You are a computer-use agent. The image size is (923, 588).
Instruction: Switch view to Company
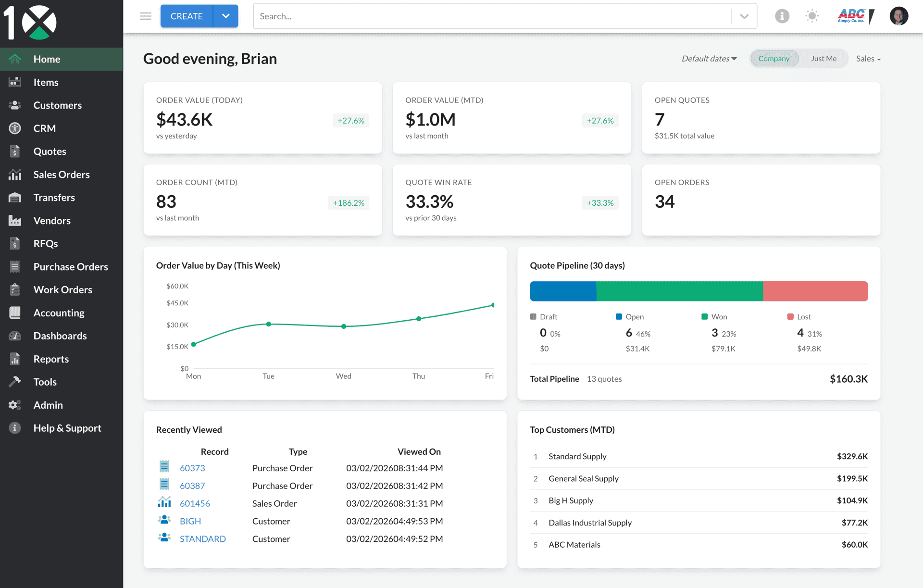(774, 59)
